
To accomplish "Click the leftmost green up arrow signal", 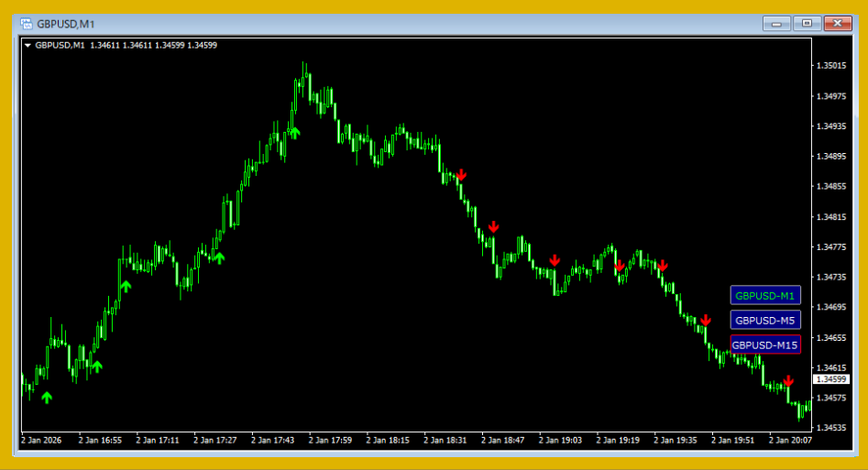I will (47, 397).
